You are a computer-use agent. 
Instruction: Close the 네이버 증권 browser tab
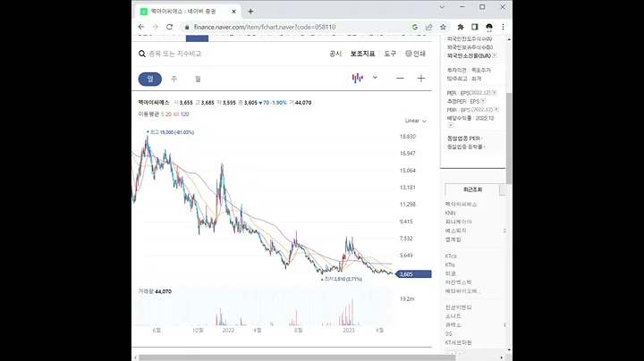(x=233, y=12)
